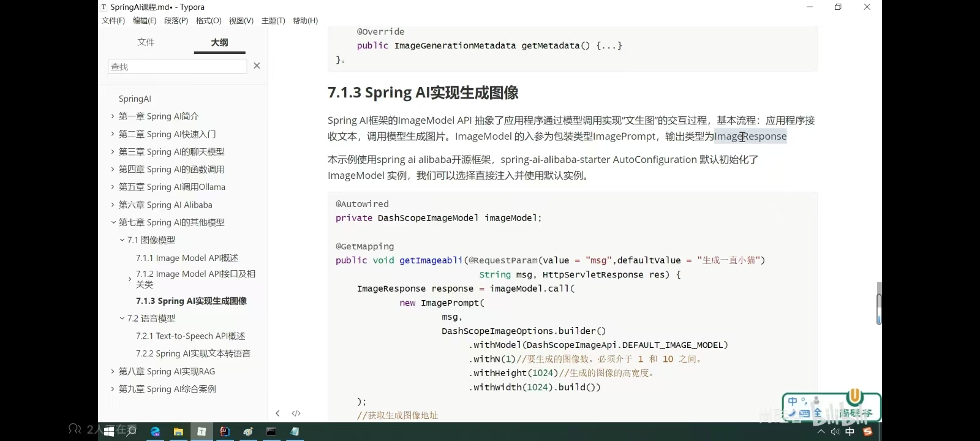
Task: Click the Sogou S tray icon
Action: coord(867,432)
